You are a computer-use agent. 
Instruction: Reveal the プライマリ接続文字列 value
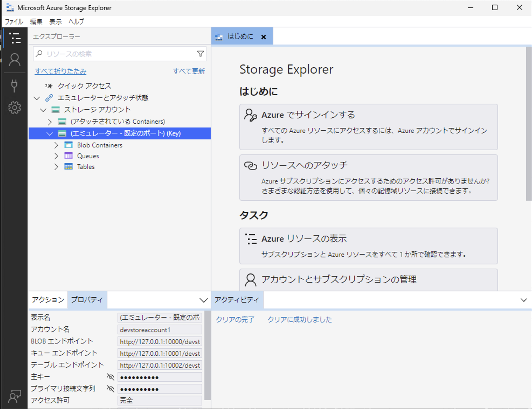110,389
